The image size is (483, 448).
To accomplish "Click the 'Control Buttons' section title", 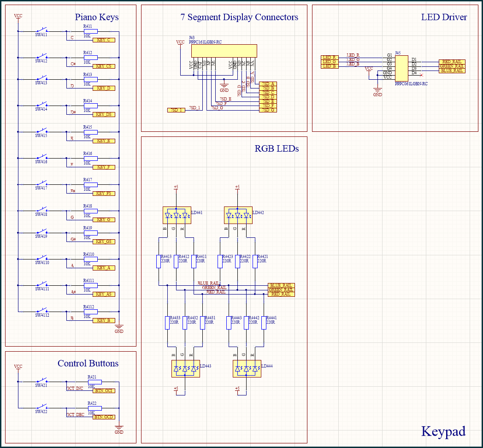I will coord(88,363).
